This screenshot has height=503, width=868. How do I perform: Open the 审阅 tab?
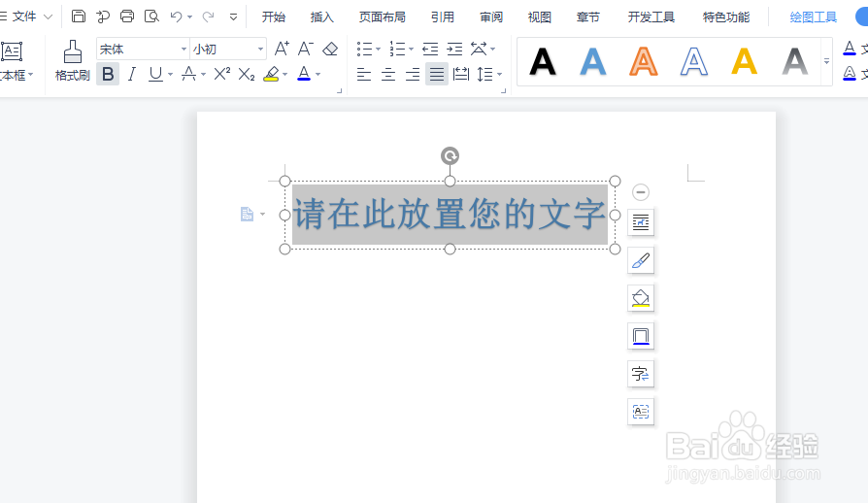[491, 17]
